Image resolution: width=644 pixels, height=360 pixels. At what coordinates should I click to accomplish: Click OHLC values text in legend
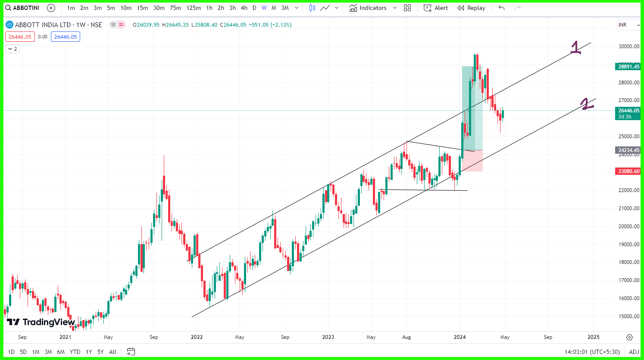tap(212, 25)
